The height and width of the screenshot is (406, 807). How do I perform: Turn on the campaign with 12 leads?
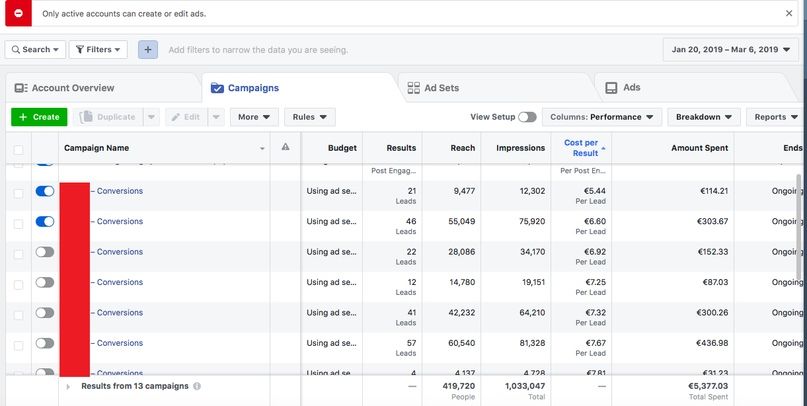(45, 283)
